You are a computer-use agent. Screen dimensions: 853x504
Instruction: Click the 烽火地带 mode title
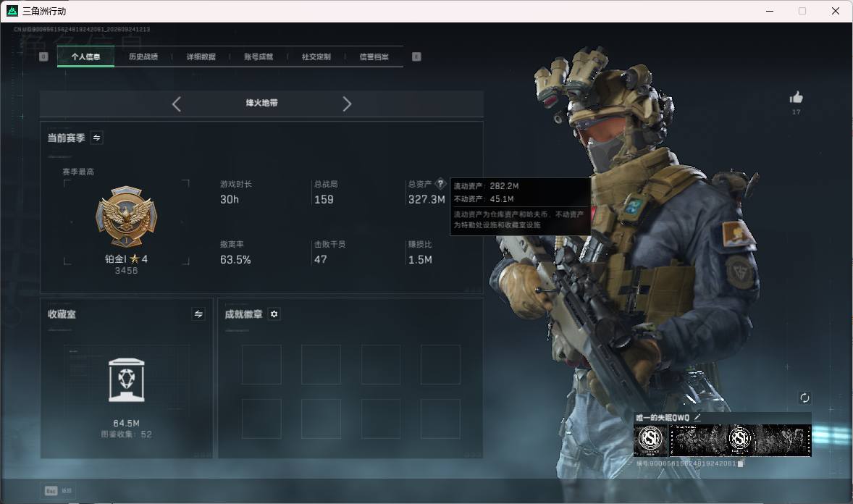coord(261,103)
